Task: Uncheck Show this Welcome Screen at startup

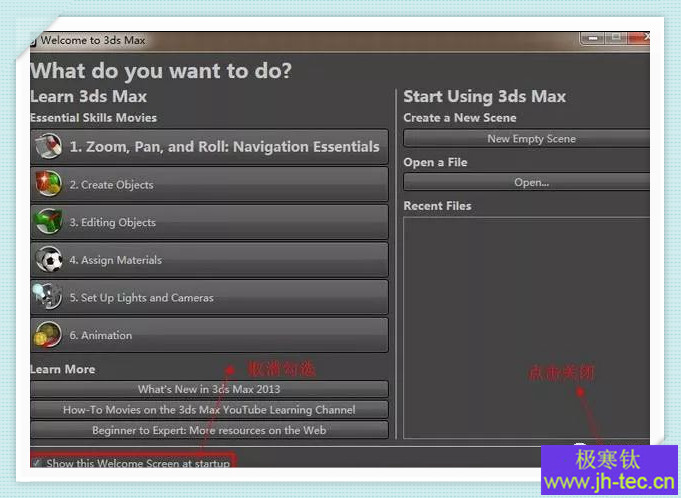Action: [37, 463]
